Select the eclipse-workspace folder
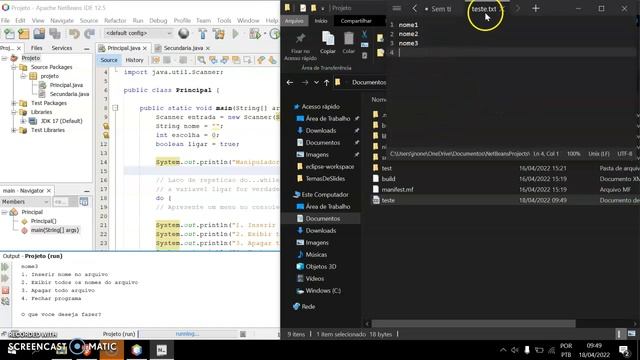This screenshot has height=360, width=640. [330, 167]
